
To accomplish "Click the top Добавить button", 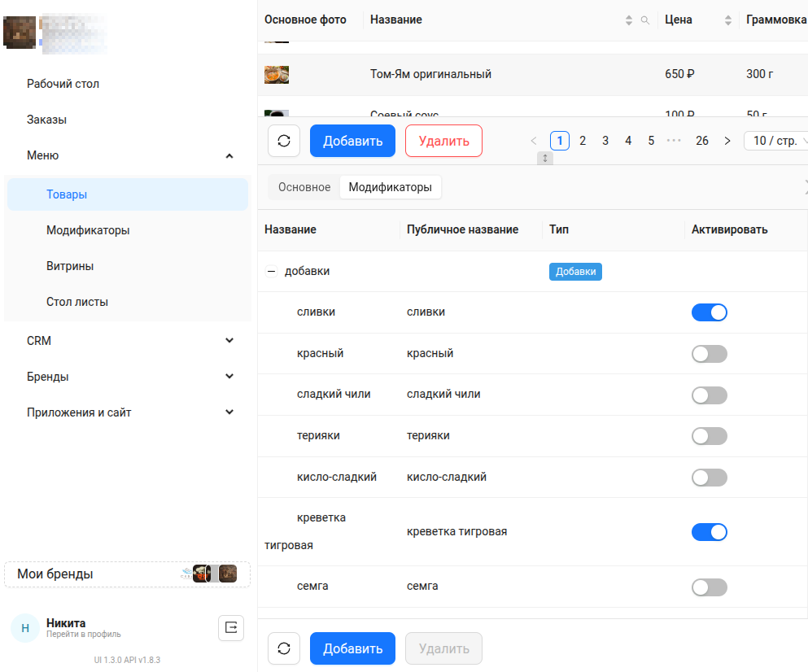I will (x=352, y=141).
